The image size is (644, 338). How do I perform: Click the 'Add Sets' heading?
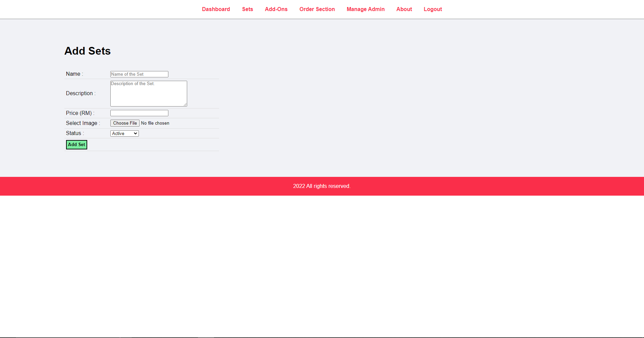(88, 51)
